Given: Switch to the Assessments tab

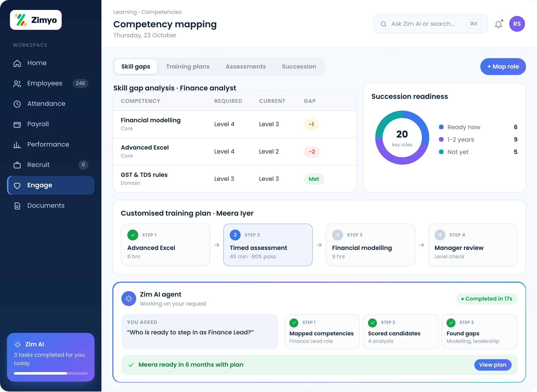Looking at the screenshot, I should tap(246, 67).
